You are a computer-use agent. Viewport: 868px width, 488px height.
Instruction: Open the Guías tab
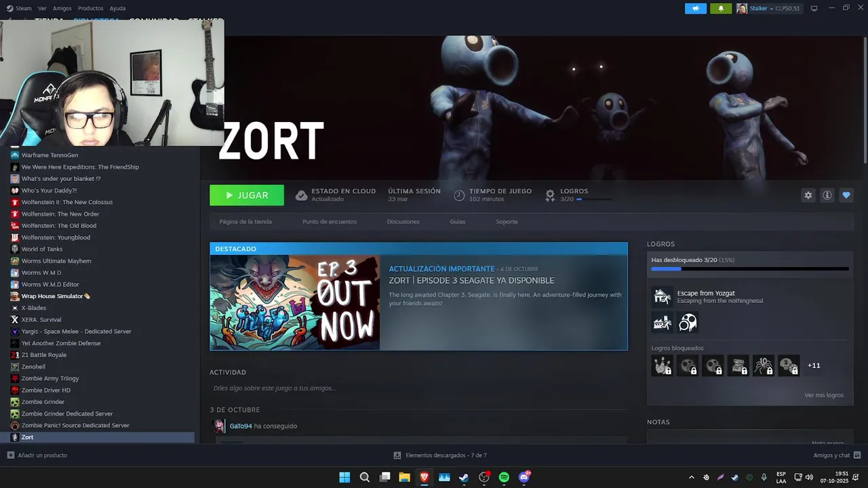click(457, 222)
